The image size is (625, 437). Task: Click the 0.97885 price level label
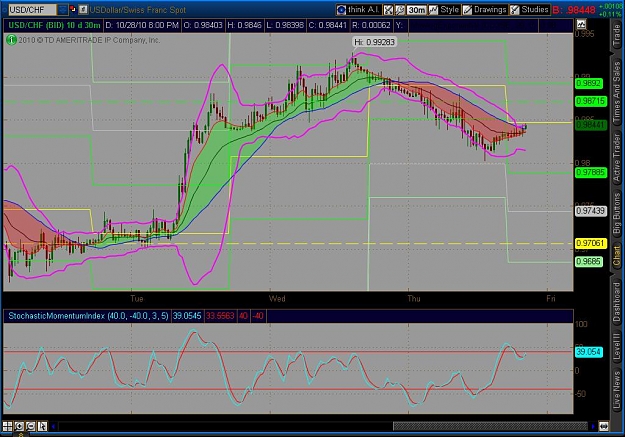[x=591, y=172]
